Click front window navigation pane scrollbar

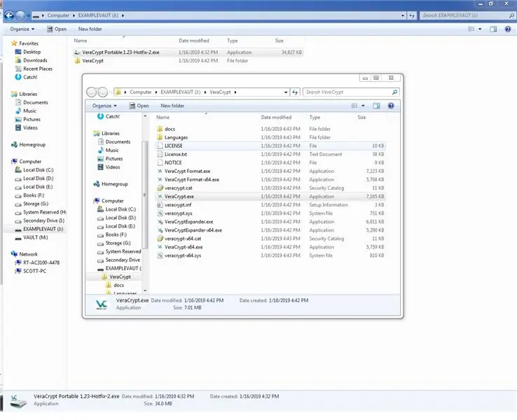pos(145,195)
